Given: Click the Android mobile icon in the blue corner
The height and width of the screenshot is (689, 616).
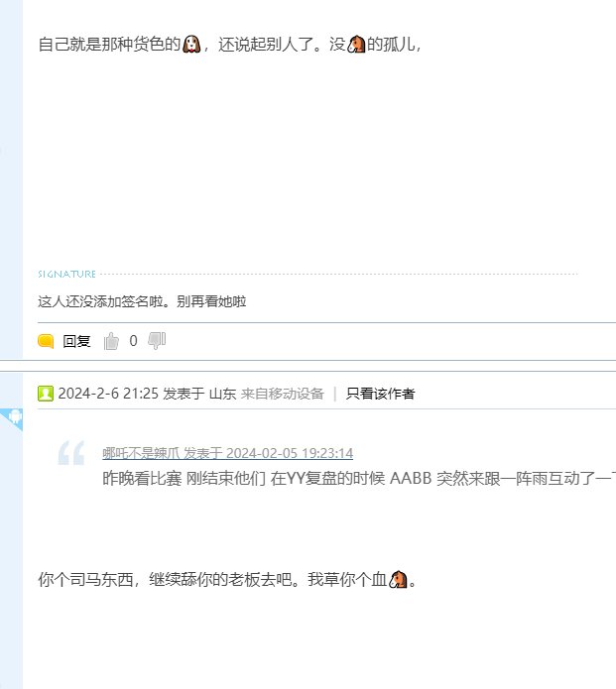Looking at the screenshot, I should coord(16,416).
